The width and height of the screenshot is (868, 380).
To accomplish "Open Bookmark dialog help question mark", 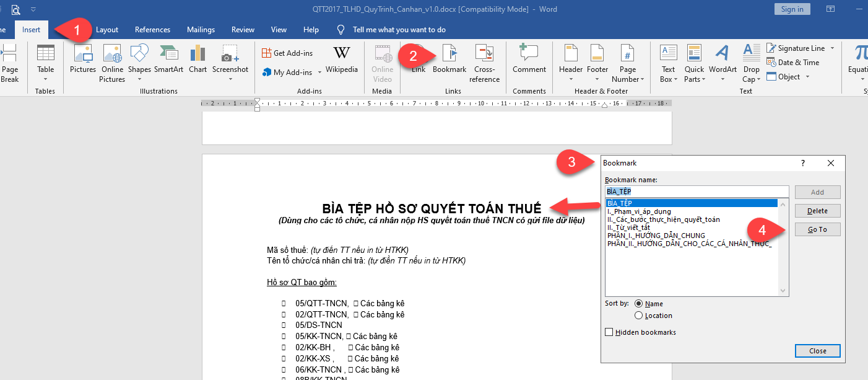I will [803, 163].
